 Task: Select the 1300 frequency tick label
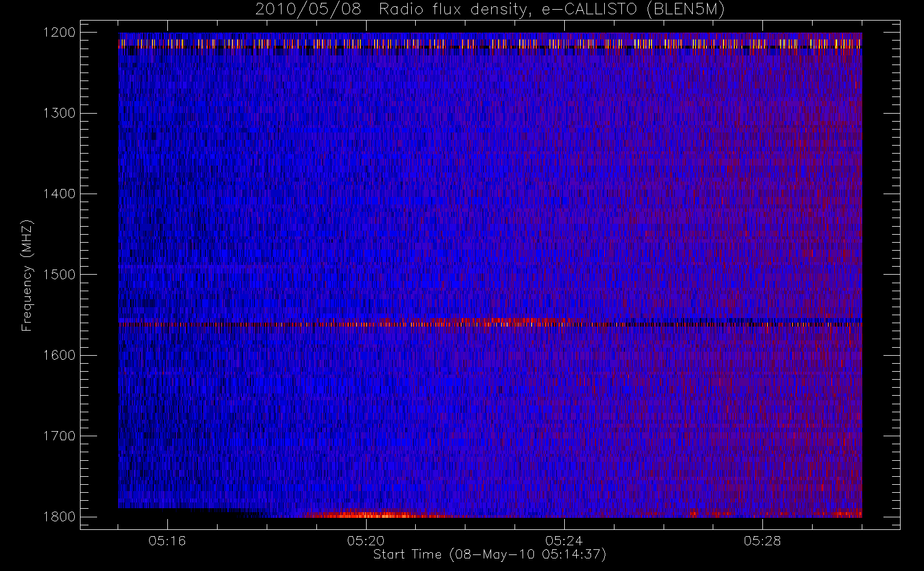coord(59,113)
